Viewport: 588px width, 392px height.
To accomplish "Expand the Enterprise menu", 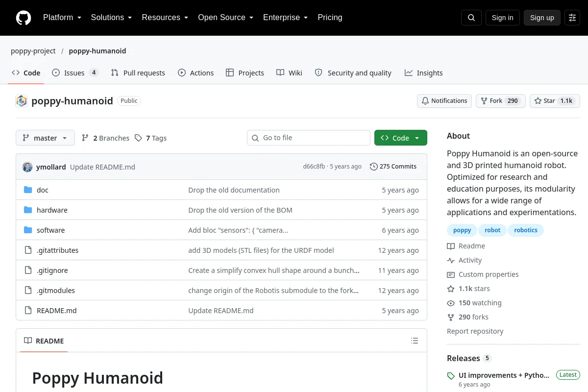I will pos(285,18).
